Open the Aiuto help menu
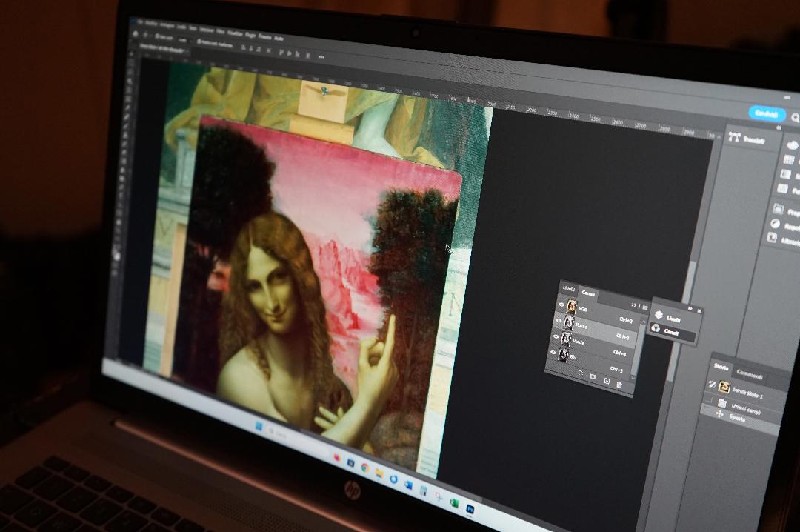This screenshot has height=532, width=800. (x=279, y=39)
